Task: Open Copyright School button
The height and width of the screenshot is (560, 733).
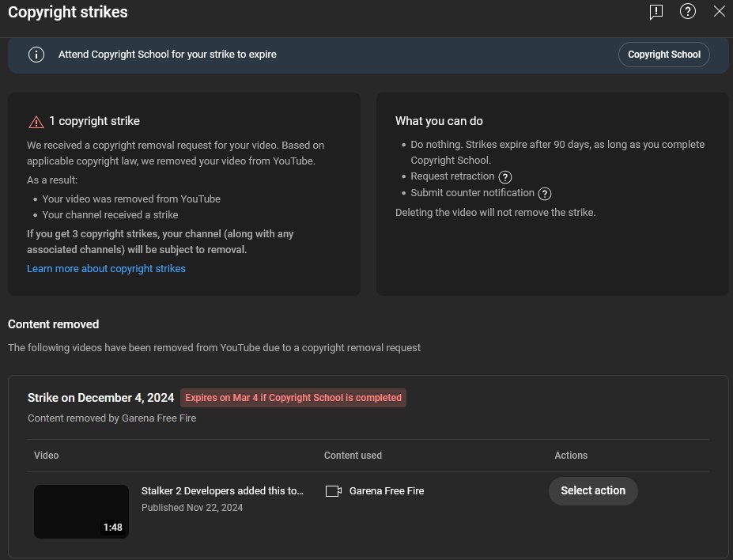Action: coord(664,55)
